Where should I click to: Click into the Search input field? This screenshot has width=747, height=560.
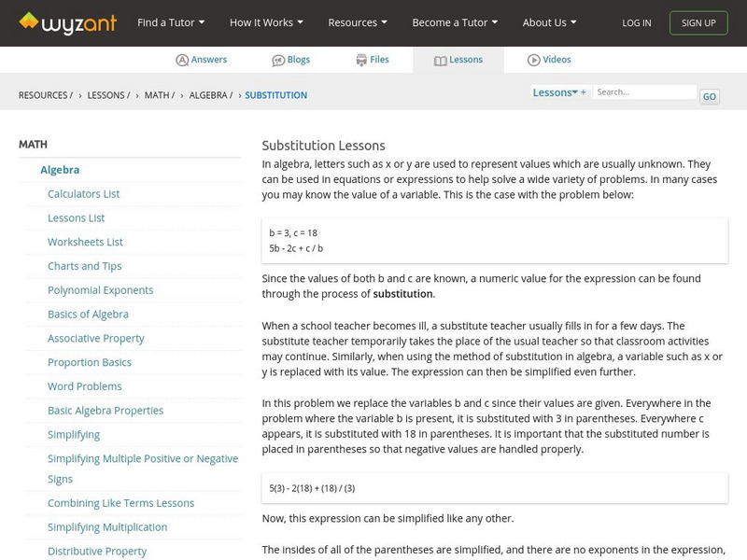644,92
